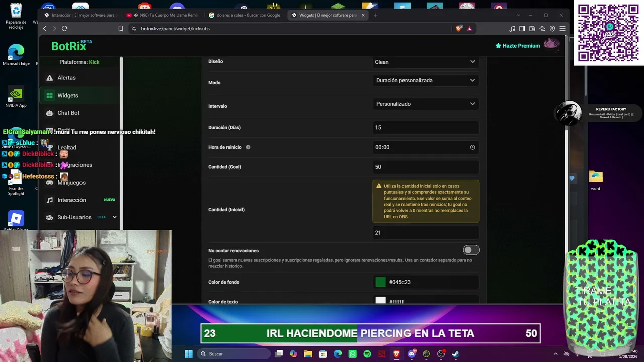Open Task View from the taskbar
This screenshot has width=644, height=362.
279,354
